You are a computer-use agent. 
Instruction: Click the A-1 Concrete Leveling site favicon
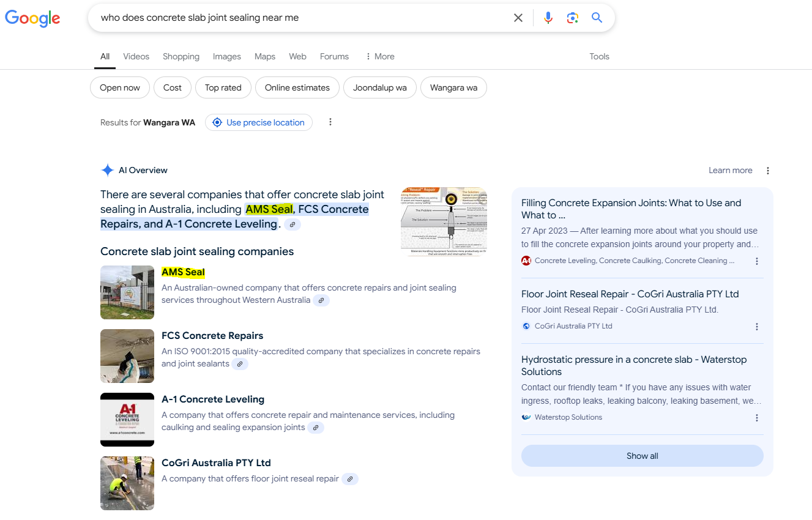526,261
